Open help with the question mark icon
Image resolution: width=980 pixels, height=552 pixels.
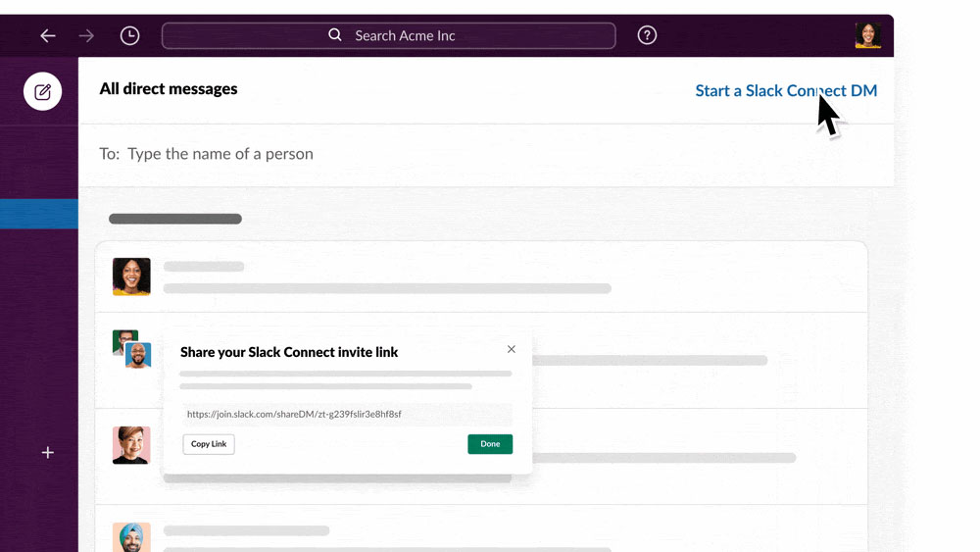pyautogui.click(x=647, y=35)
